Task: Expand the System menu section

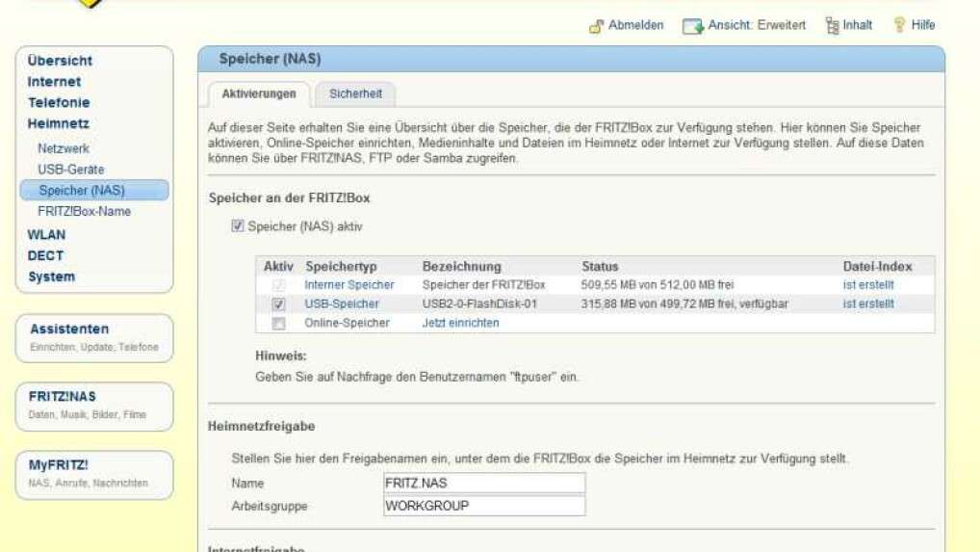Action: (51, 276)
